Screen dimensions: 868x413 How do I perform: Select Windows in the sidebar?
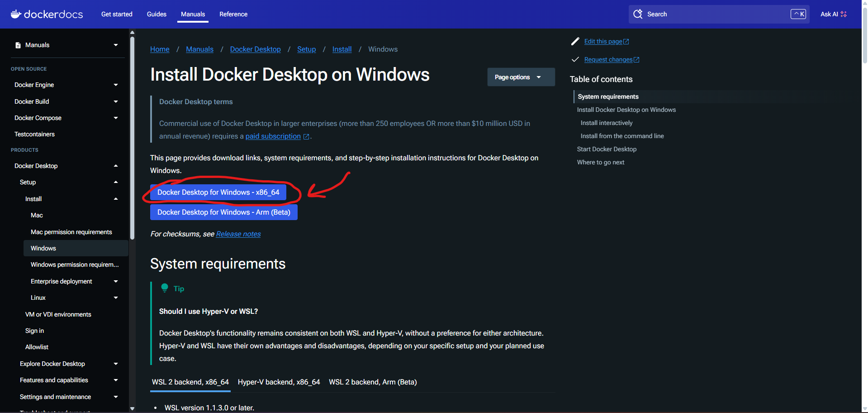coord(76,248)
